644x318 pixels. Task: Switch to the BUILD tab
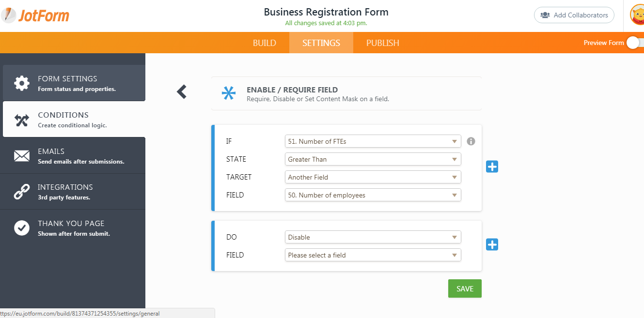pos(264,43)
